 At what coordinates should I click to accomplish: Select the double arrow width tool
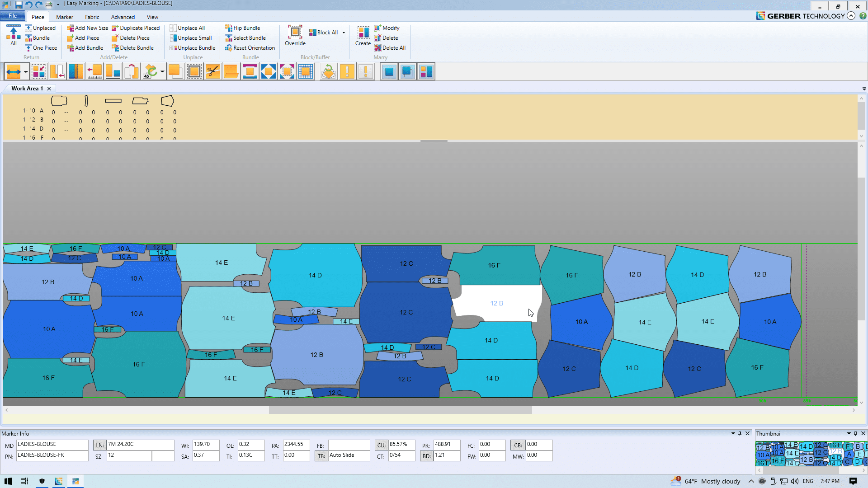[x=14, y=72]
